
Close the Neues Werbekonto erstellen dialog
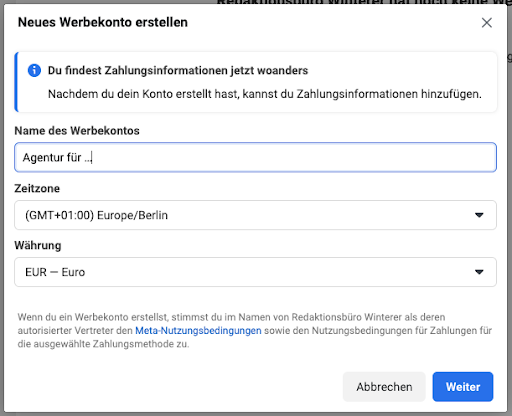(487, 23)
